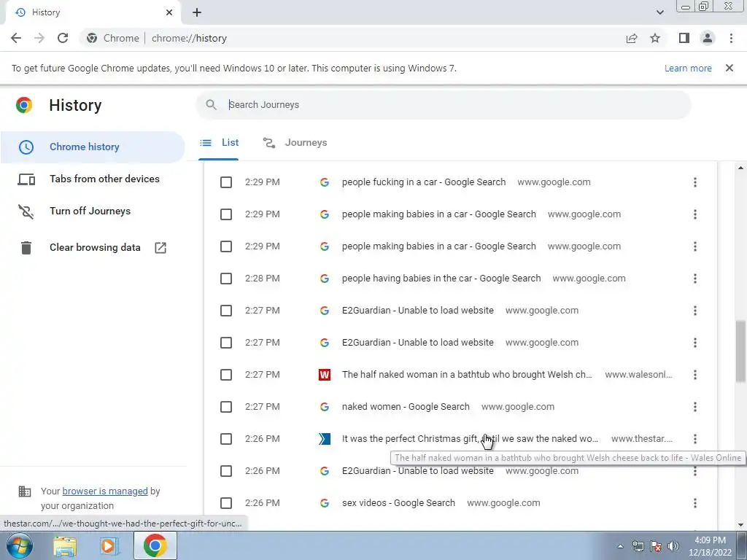Open the Chrome side panel

click(684, 38)
